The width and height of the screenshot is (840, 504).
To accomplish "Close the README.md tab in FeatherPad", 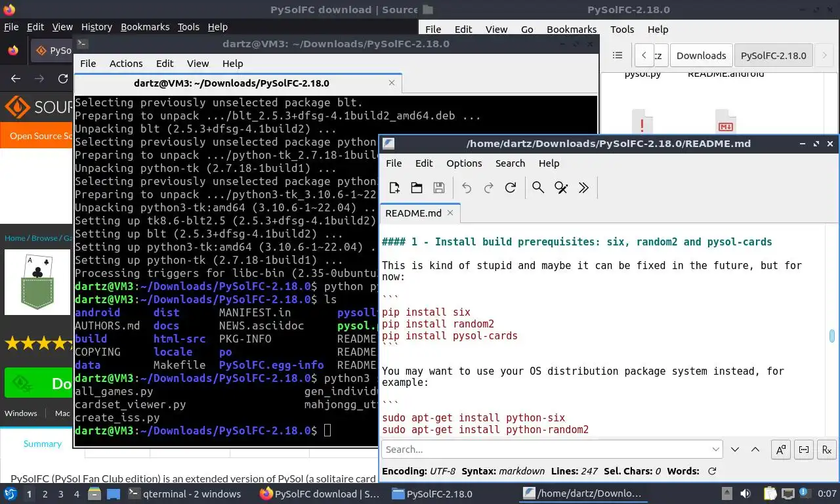I will tap(450, 213).
